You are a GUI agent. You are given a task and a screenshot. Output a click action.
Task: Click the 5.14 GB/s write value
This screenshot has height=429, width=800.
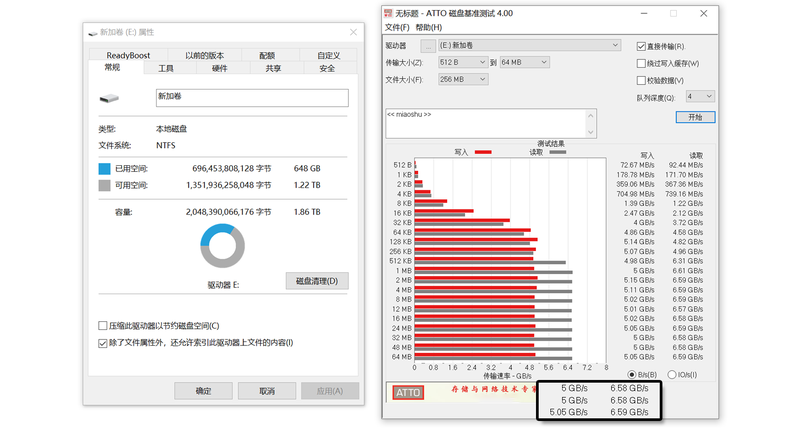click(x=639, y=242)
